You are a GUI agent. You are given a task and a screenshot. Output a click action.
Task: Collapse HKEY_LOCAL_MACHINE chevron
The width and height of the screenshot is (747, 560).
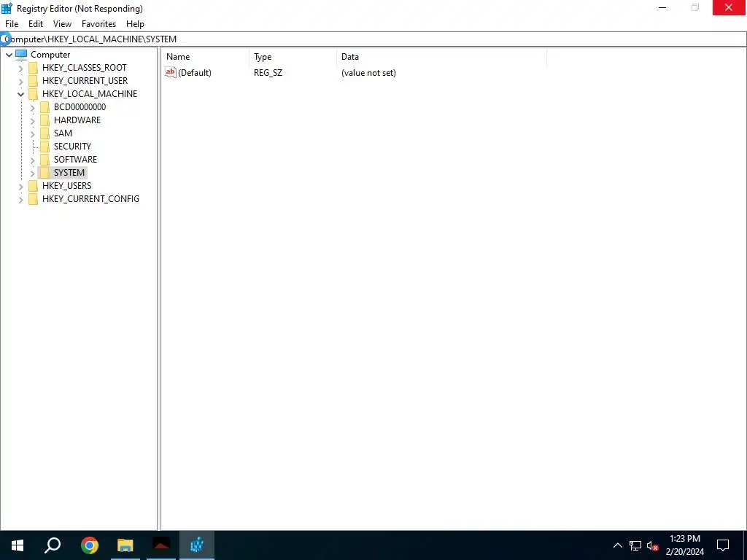(20, 94)
